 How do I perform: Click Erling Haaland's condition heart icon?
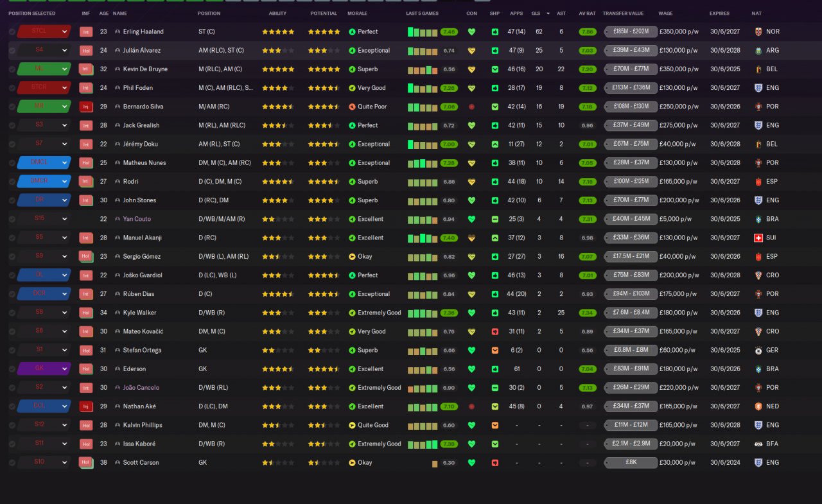click(472, 31)
